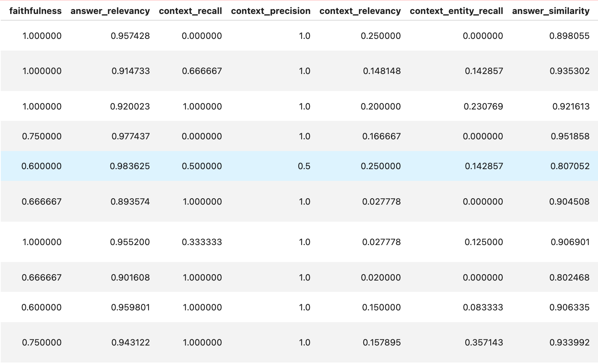Click the context_recall cell showing 0.500000
Image resolution: width=598 pixels, height=364 pixels.
coord(201,166)
